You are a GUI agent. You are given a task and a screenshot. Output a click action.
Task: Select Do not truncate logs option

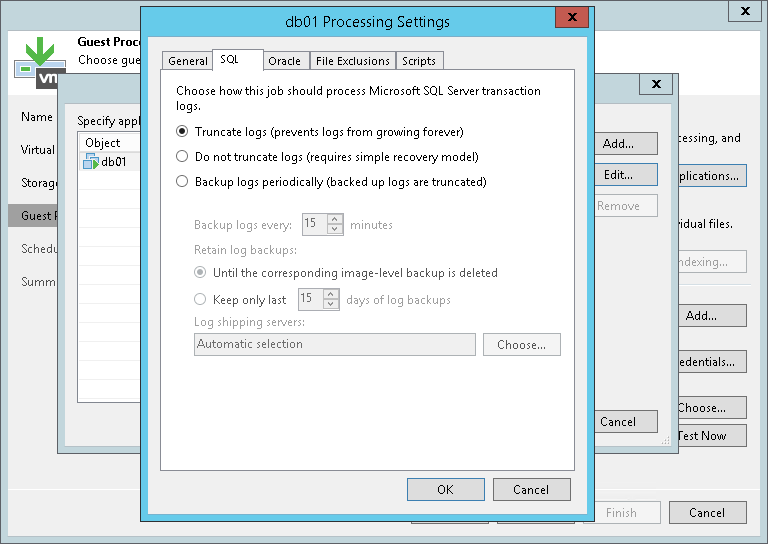(182, 156)
